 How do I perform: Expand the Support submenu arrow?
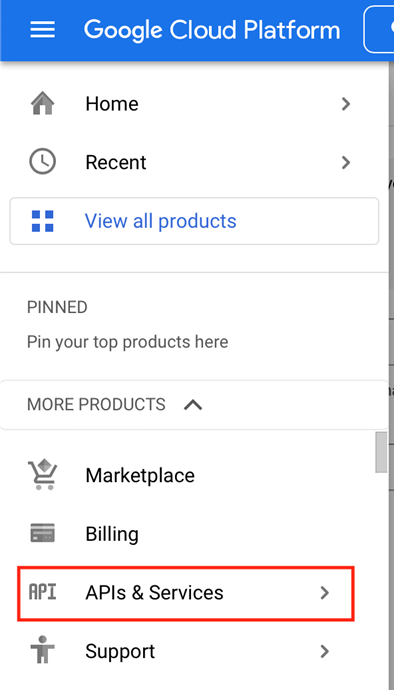(x=324, y=651)
